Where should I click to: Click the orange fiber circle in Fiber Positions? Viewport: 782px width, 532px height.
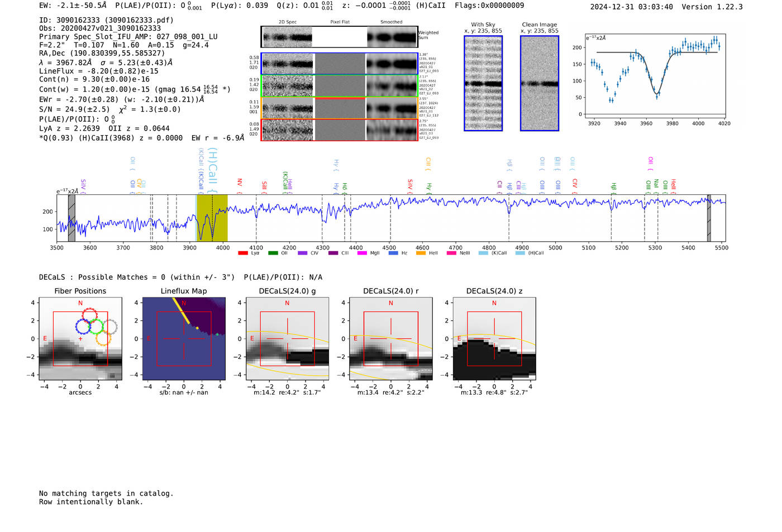[x=103, y=338]
